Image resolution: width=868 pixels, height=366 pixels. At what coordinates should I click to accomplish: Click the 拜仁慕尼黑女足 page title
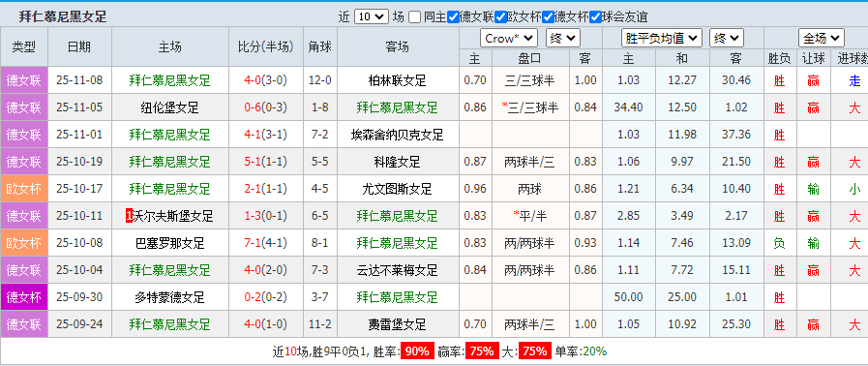click(x=63, y=17)
